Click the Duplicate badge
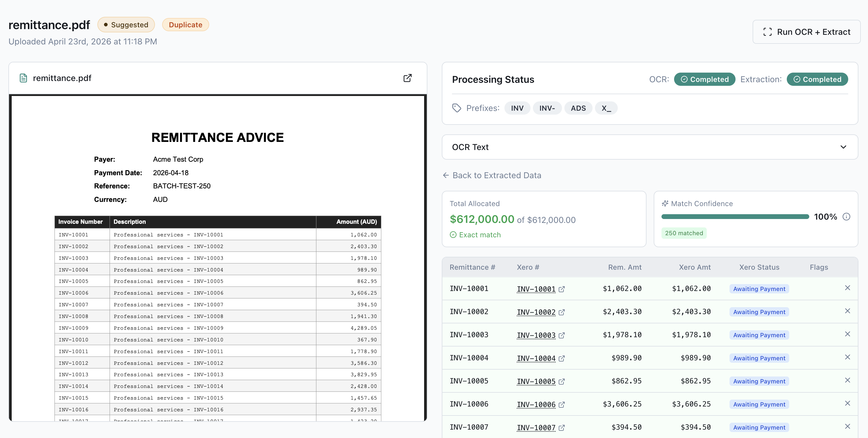This screenshot has width=868, height=438. coord(185,25)
